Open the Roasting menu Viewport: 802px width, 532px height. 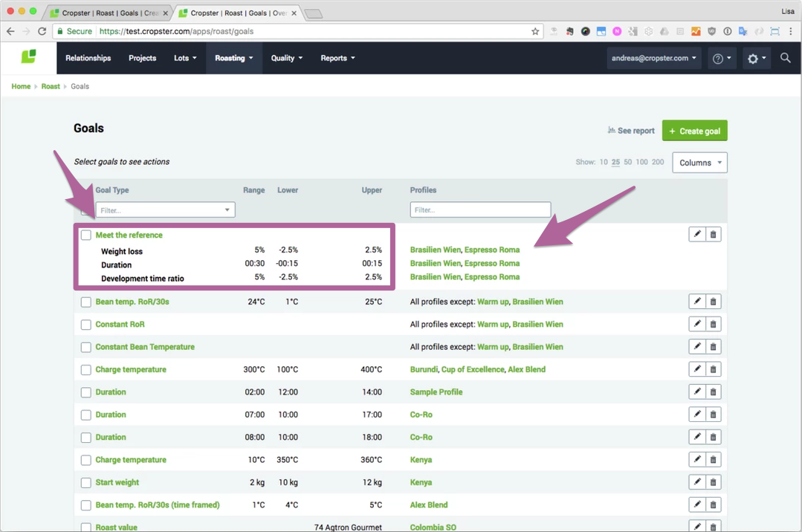233,58
